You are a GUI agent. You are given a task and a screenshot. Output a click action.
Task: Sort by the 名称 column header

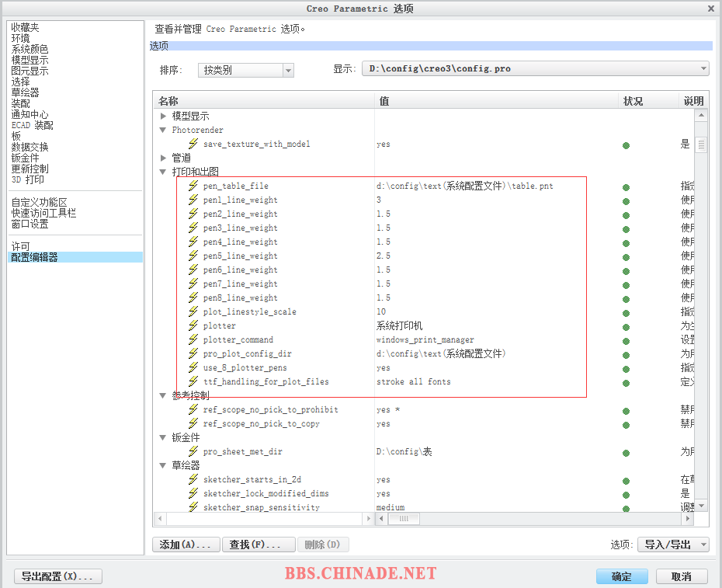[264, 102]
